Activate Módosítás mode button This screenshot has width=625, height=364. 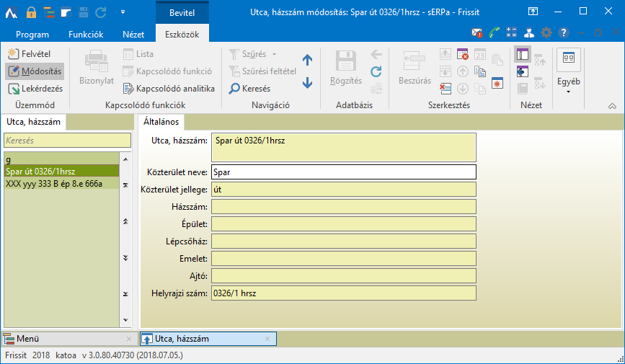point(35,71)
